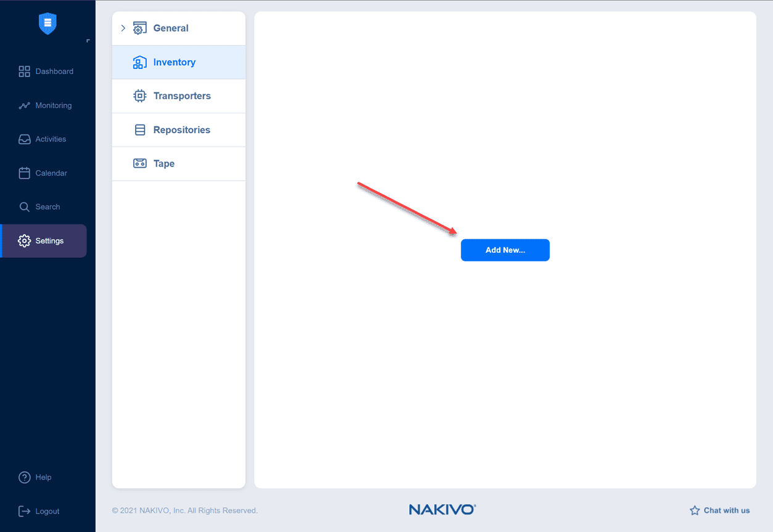Open the Tape tab
The height and width of the screenshot is (532, 773).
179,164
